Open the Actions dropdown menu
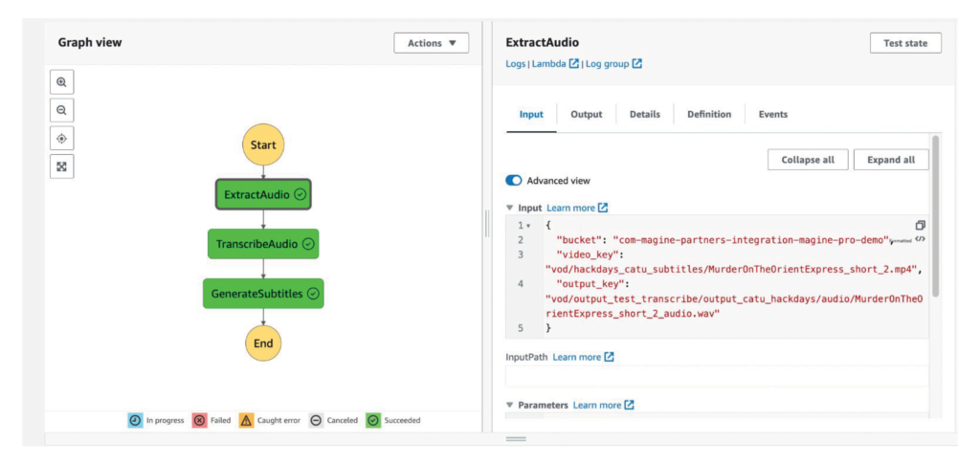 point(431,43)
